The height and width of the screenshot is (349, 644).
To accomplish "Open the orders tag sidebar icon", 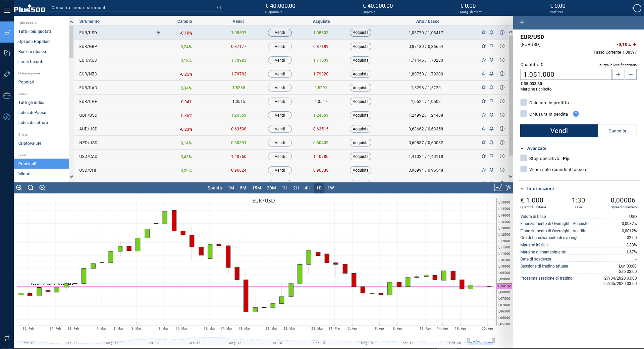I will click(x=7, y=74).
